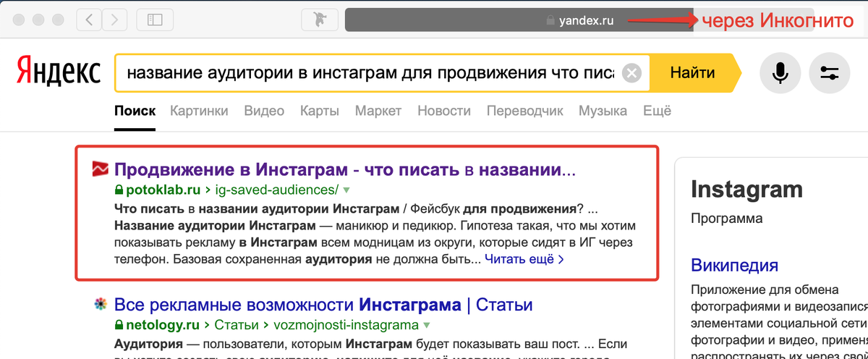
Task: Click the Instagram heading in the side card
Action: [x=746, y=190]
